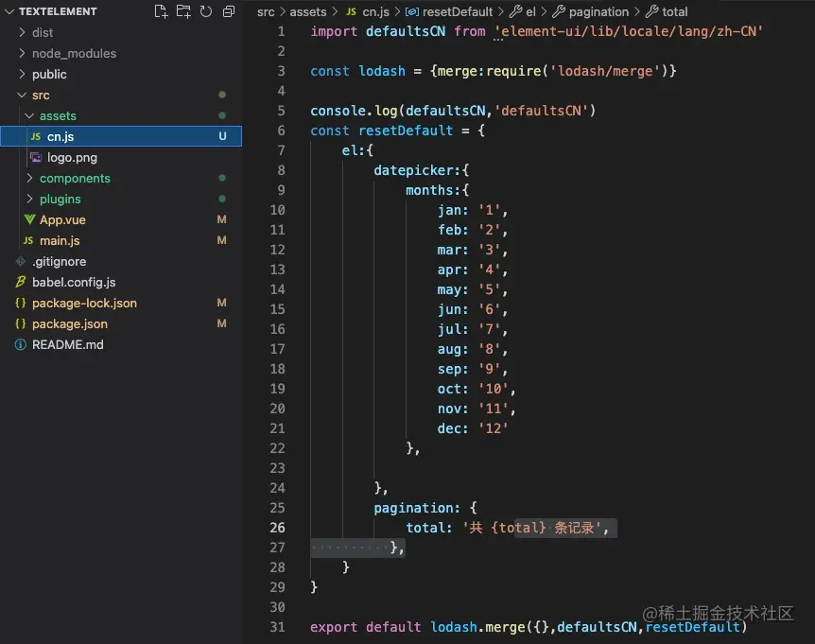Viewport: 815px width, 644px height.
Task: Click the M status badge on main.js
Action: pos(221,240)
